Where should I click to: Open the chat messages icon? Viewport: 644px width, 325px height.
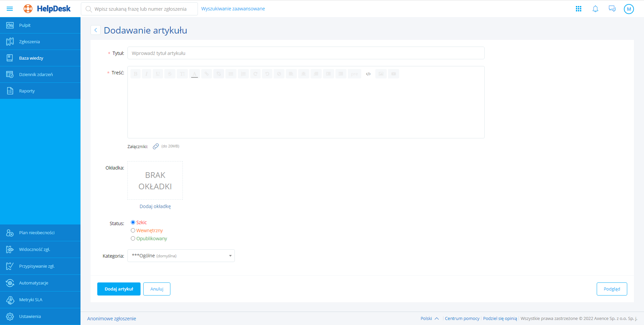pyautogui.click(x=612, y=9)
